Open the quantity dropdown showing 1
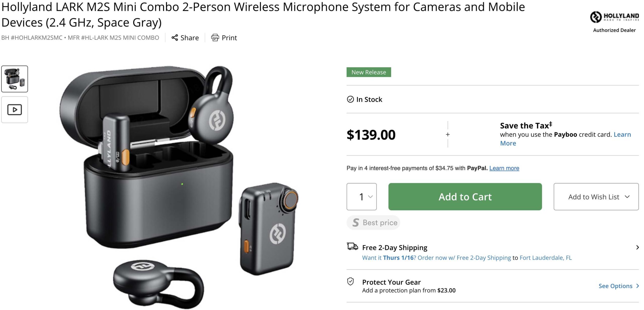Image resolution: width=644 pixels, height=310 pixels. 361,197
